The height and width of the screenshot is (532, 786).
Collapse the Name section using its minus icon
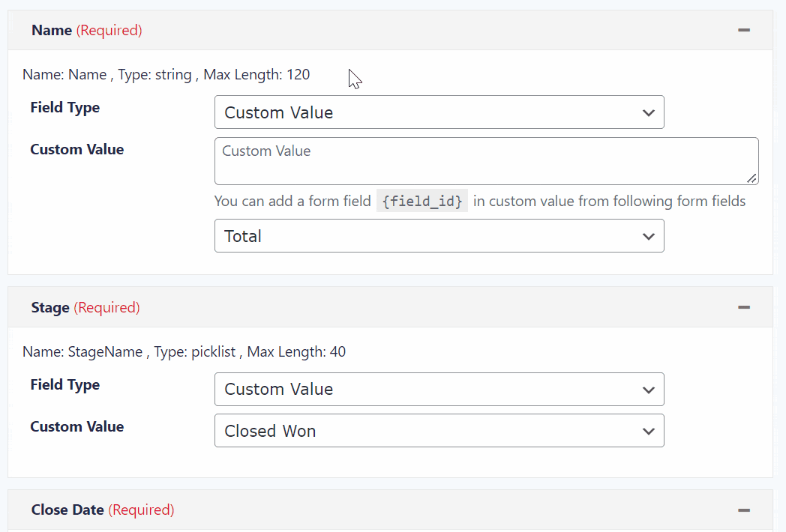click(743, 30)
